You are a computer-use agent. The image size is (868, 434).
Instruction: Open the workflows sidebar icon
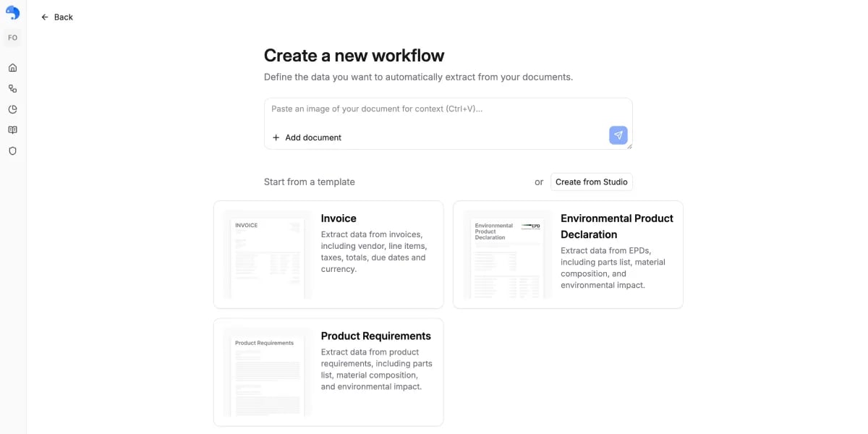12,88
